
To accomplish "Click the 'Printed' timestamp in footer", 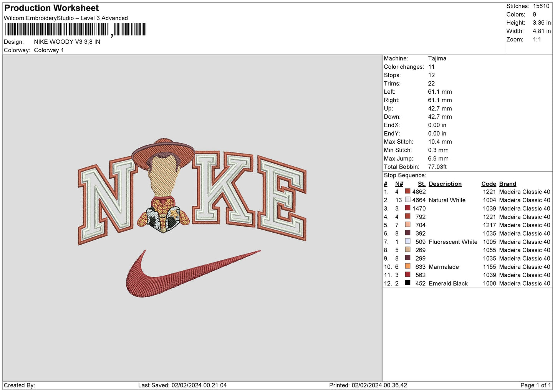I will pos(368,385).
